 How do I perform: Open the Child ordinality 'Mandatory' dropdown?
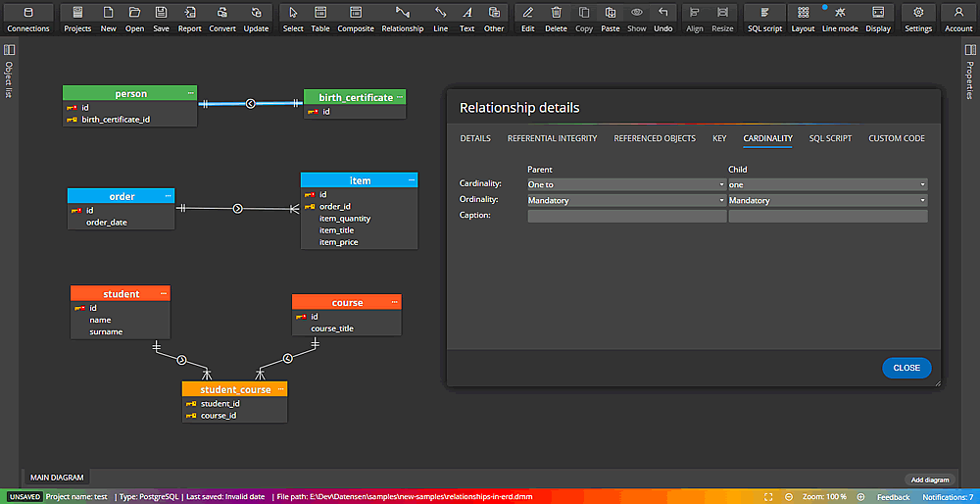pos(827,200)
